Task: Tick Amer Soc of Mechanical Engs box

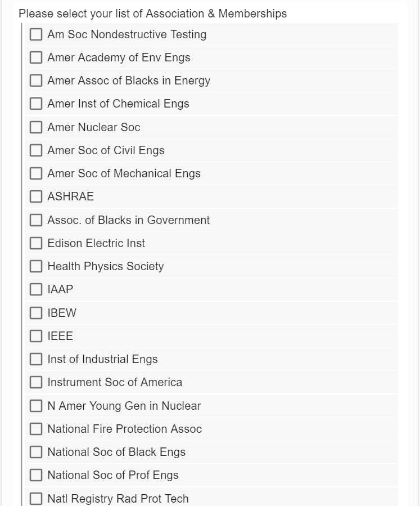Action: pyautogui.click(x=36, y=173)
